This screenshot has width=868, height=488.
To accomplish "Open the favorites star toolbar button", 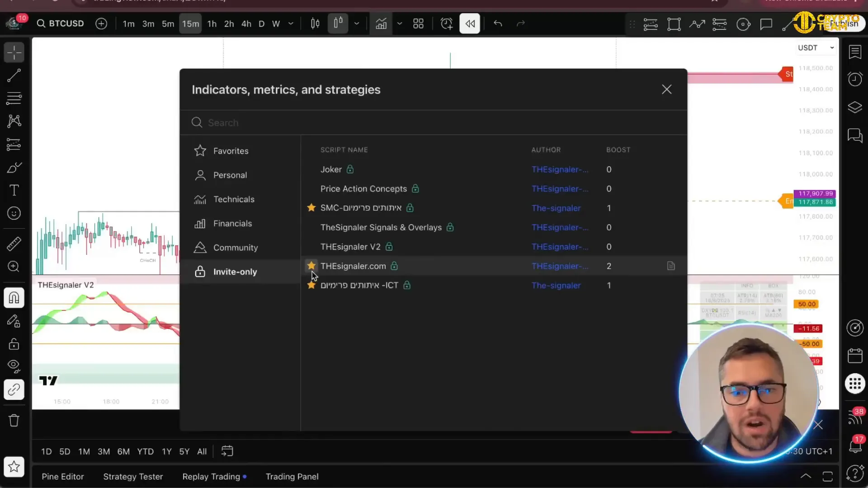I will point(14,467).
